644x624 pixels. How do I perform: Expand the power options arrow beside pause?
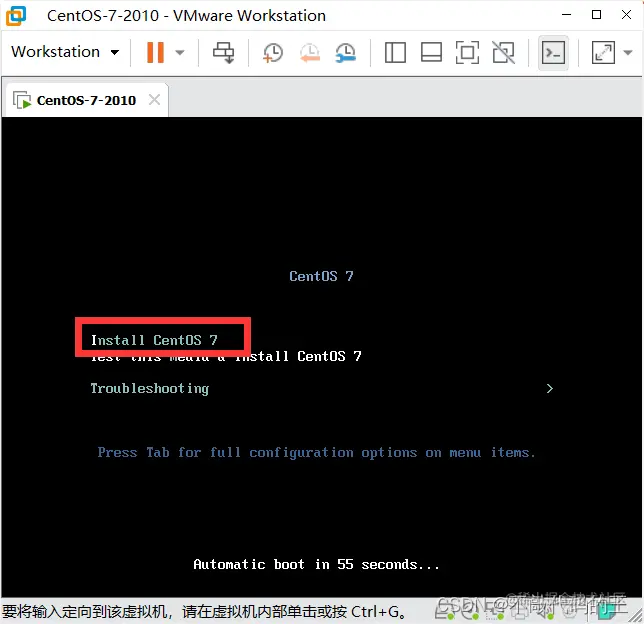pos(180,52)
